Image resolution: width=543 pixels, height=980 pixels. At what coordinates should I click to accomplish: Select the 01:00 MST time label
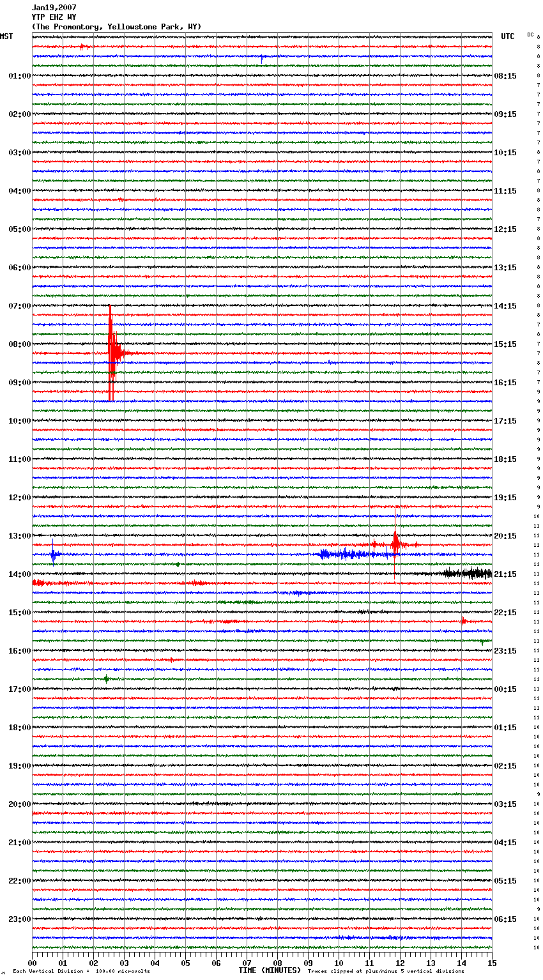pyautogui.click(x=19, y=76)
